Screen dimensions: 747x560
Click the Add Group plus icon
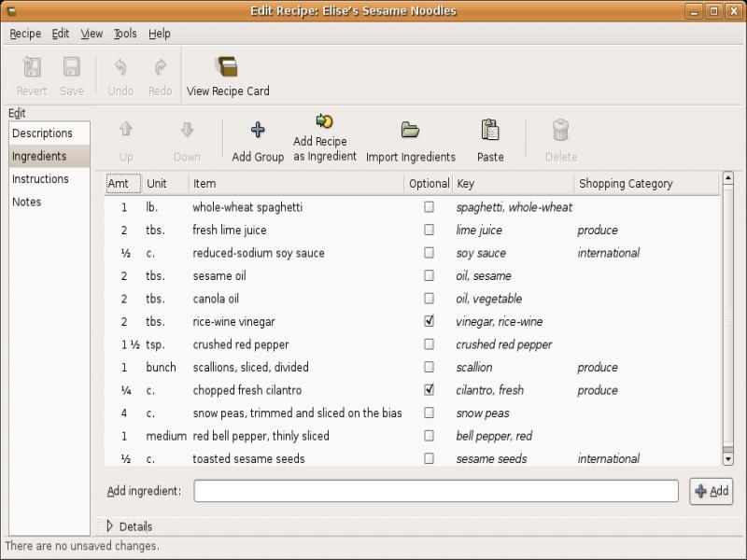(x=258, y=130)
